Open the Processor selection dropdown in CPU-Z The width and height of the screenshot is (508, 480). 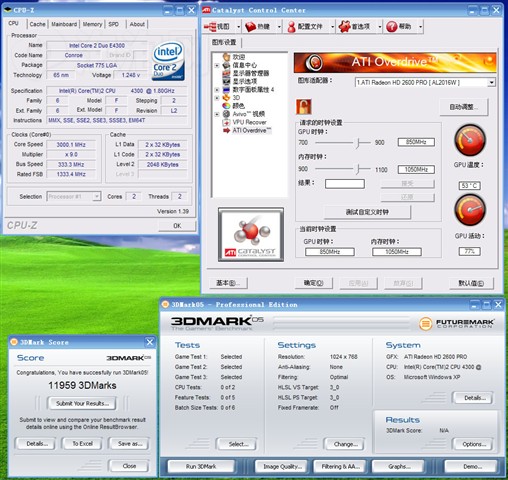pyautogui.click(x=97, y=196)
